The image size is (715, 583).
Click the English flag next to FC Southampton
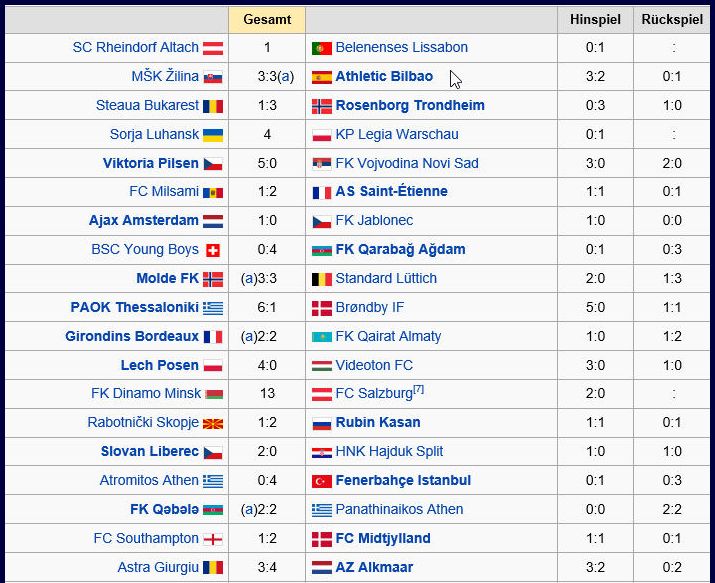(212, 539)
